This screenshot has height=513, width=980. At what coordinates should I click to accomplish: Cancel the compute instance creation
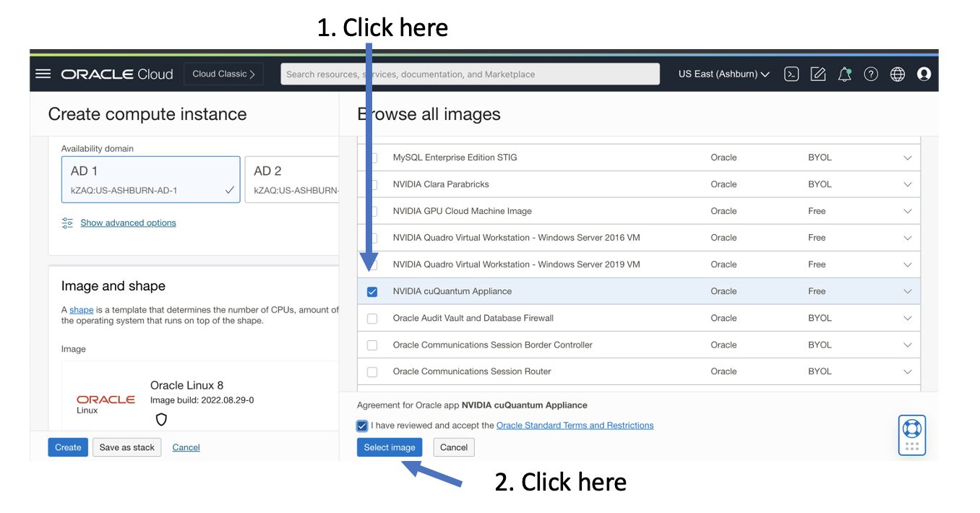pos(186,447)
